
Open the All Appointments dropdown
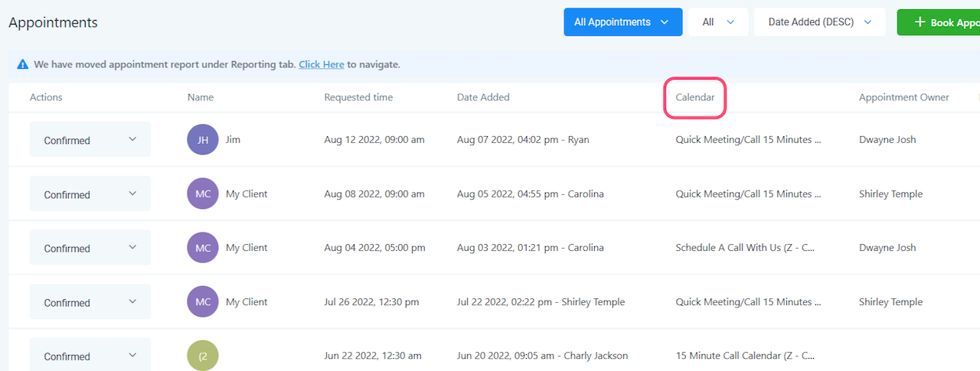click(622, 22)
